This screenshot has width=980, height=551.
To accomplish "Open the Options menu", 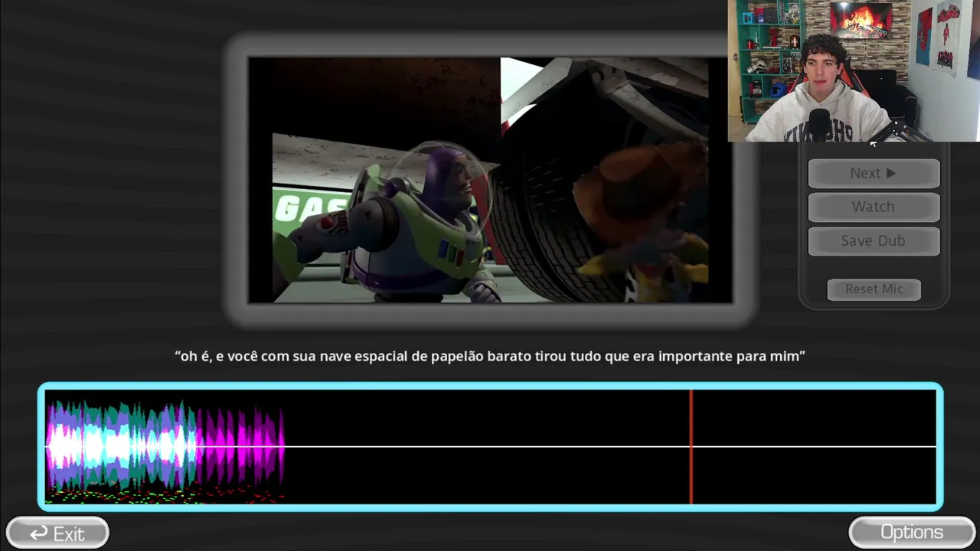I will 911,533.
